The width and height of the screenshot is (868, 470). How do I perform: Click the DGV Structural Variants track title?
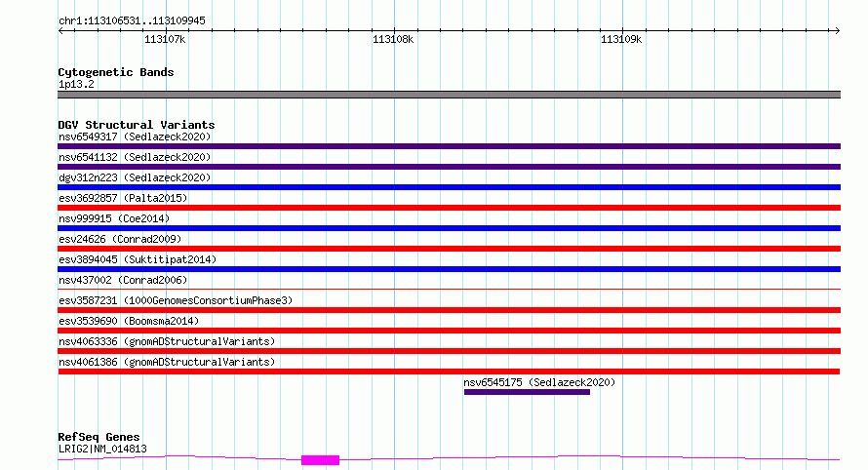tap(137, 125)
